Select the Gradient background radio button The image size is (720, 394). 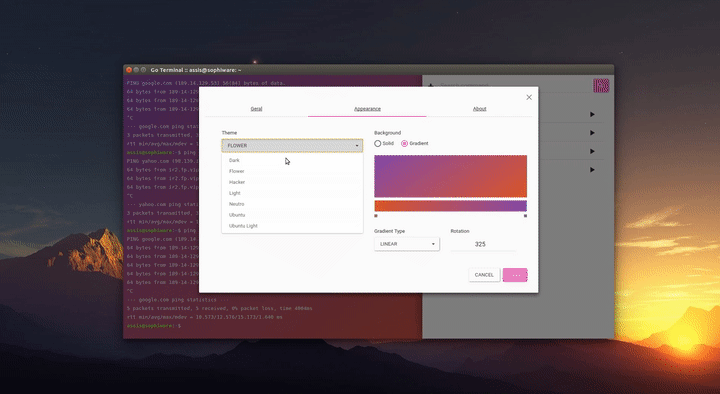[x=405, y=143]
